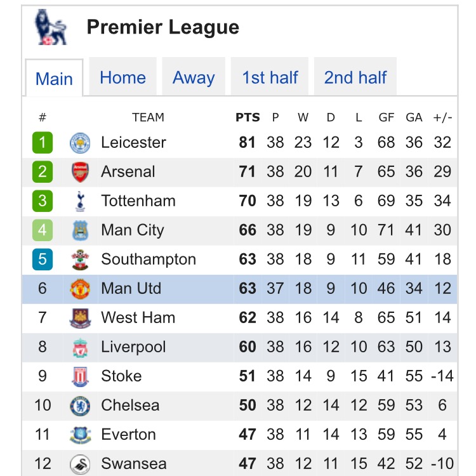Open the 2nd half tab
Screen dimensions: 476x476
click(355, 77)
